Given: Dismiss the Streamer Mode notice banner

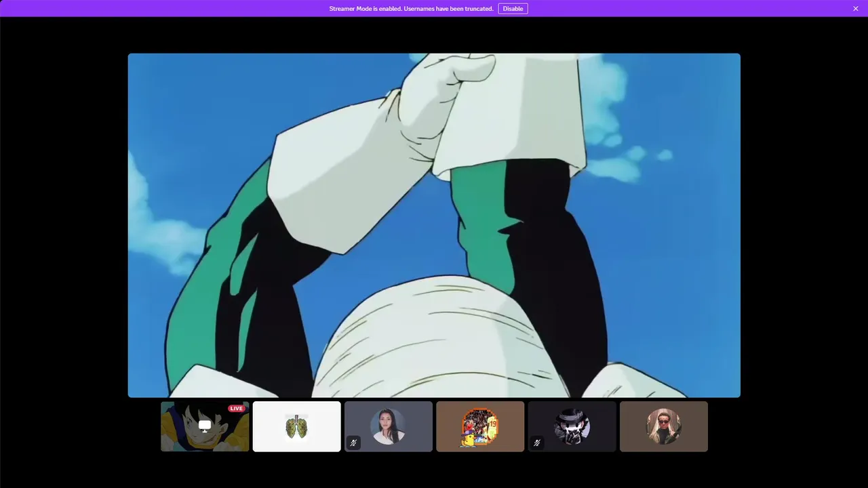Looking at the screenshot, I should coord(856,9).
